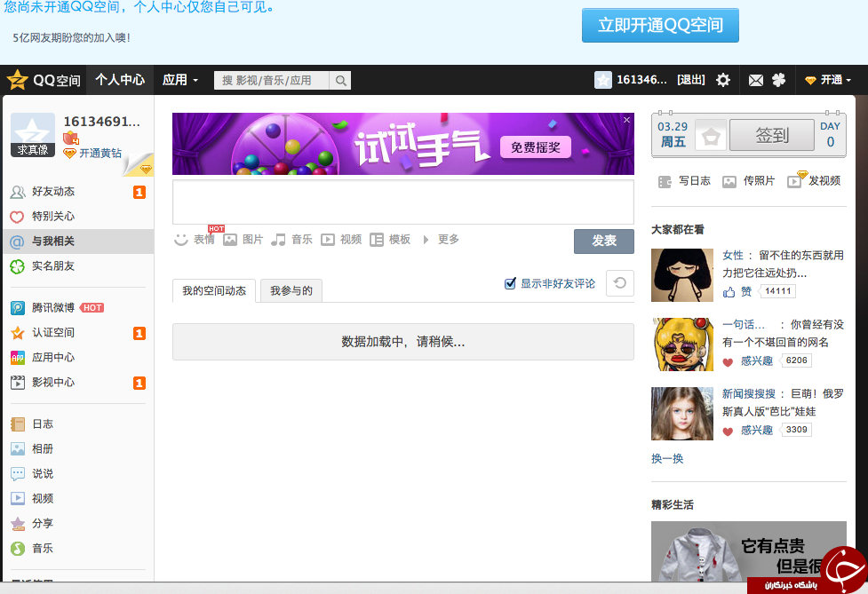Add video via 视频 icon
The height and width of the screenshot is (594, 868).
tap(328, 240)
